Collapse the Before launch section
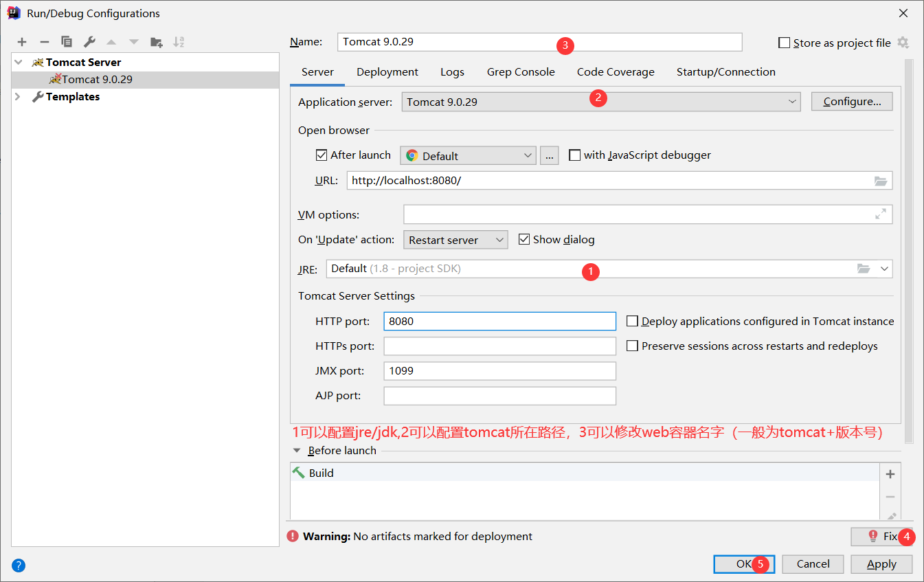The image size is (924, 582). click(x=297, y=451)
